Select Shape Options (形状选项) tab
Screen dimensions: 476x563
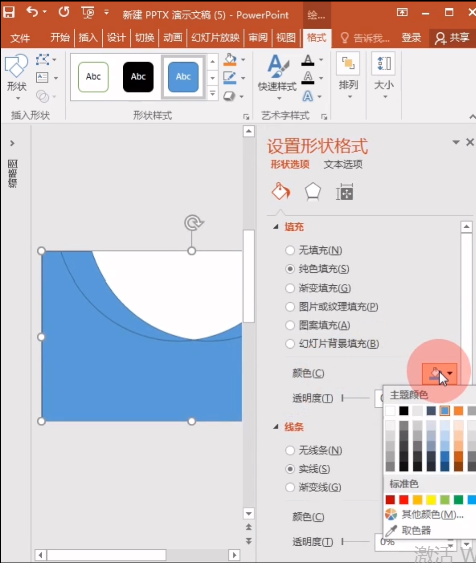(x=290, y=164)
